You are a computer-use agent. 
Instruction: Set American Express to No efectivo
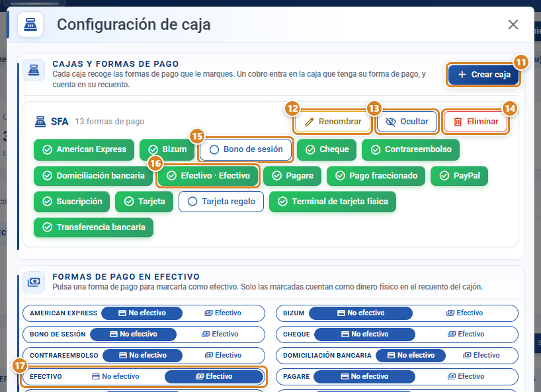point(142,313)
